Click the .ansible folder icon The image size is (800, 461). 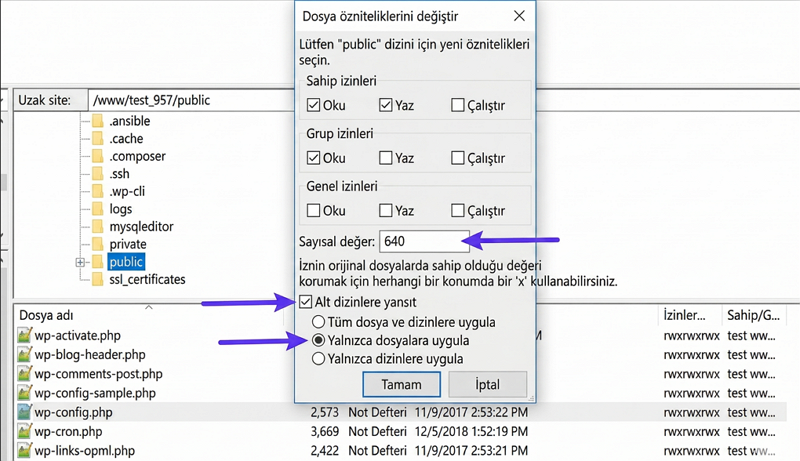pos(97,121)
